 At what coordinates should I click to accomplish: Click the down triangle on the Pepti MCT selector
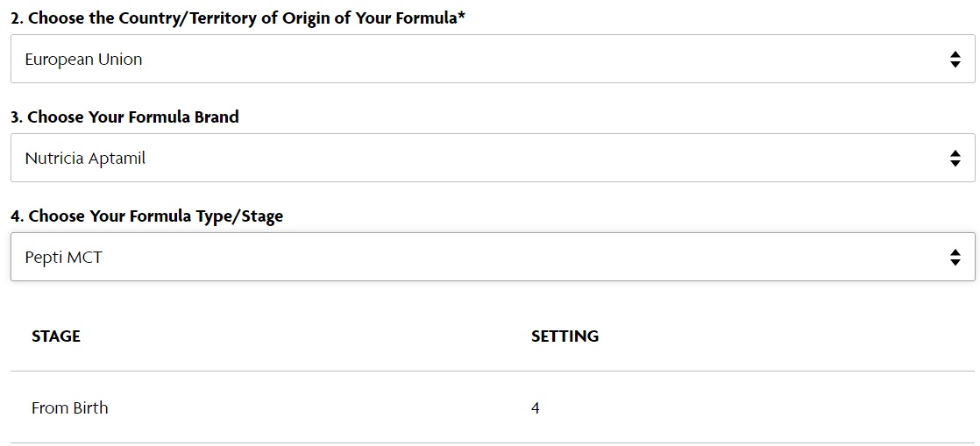point(955,262)
